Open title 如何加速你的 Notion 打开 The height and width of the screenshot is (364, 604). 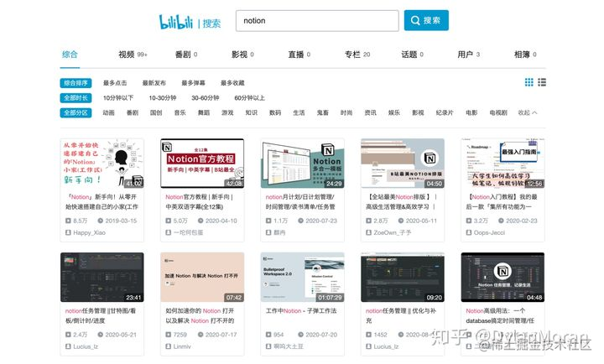(200, 315)
